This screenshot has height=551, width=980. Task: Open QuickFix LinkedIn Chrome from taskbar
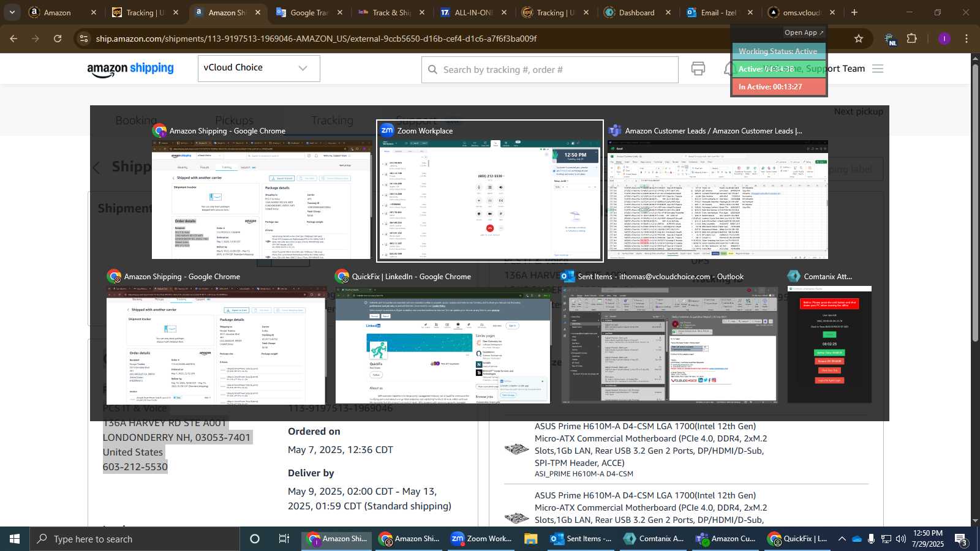[x=798, y=539]
